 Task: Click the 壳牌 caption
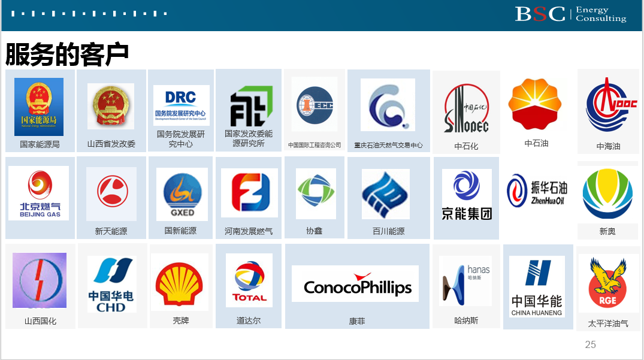(x=181, y=320)
